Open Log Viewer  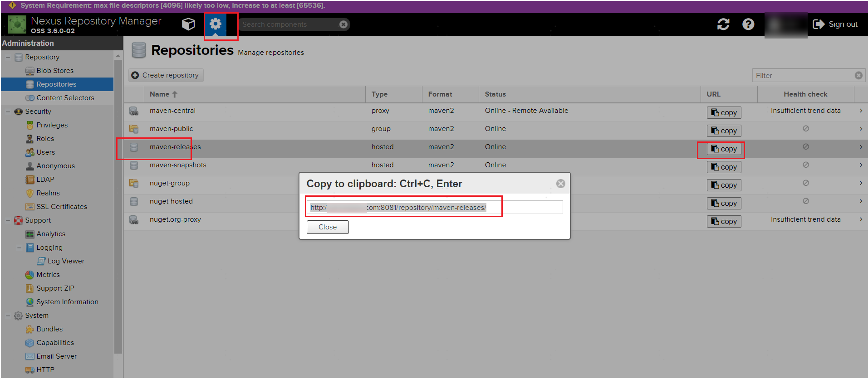[x=66, y=261]
